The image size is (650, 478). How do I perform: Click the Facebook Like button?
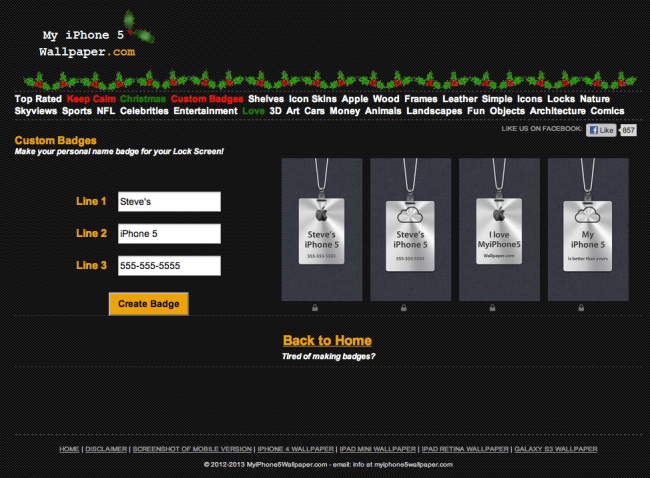click(601, 130)
